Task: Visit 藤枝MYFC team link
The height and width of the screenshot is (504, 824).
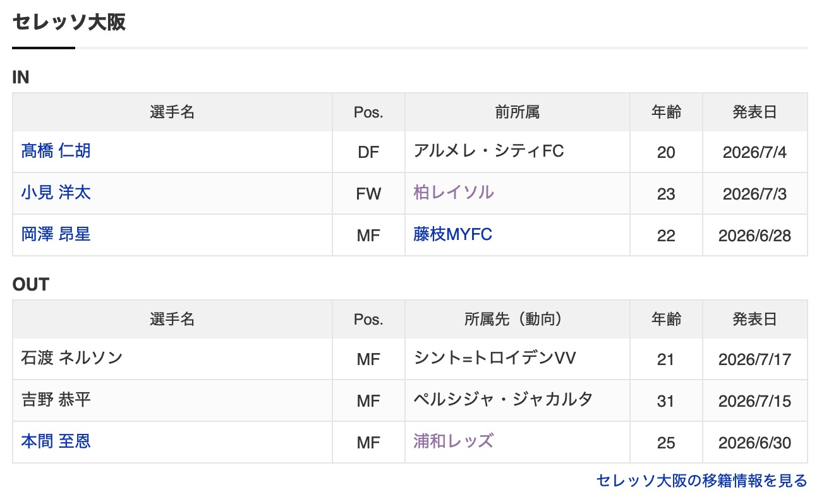Action: click(452, 234)
